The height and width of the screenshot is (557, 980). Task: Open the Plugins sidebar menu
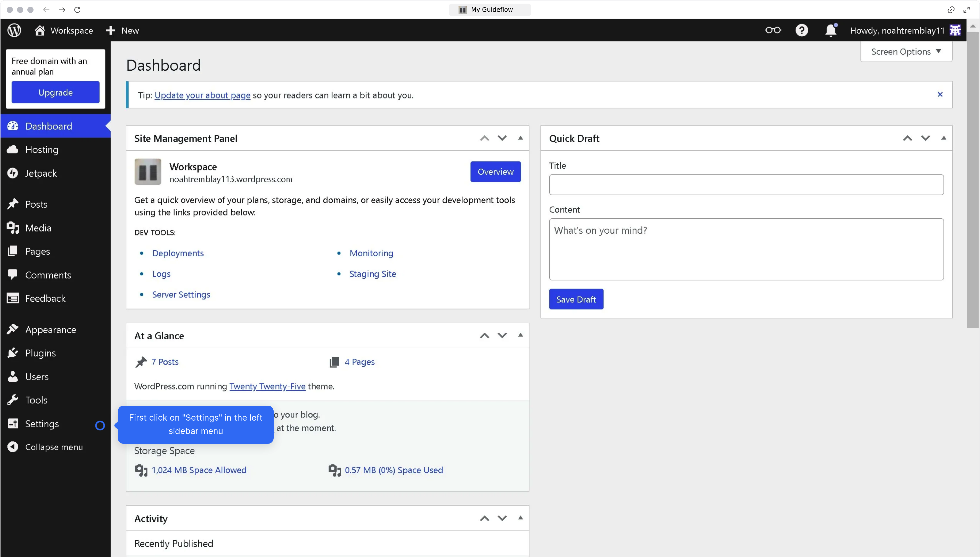[x=40, y=353]
